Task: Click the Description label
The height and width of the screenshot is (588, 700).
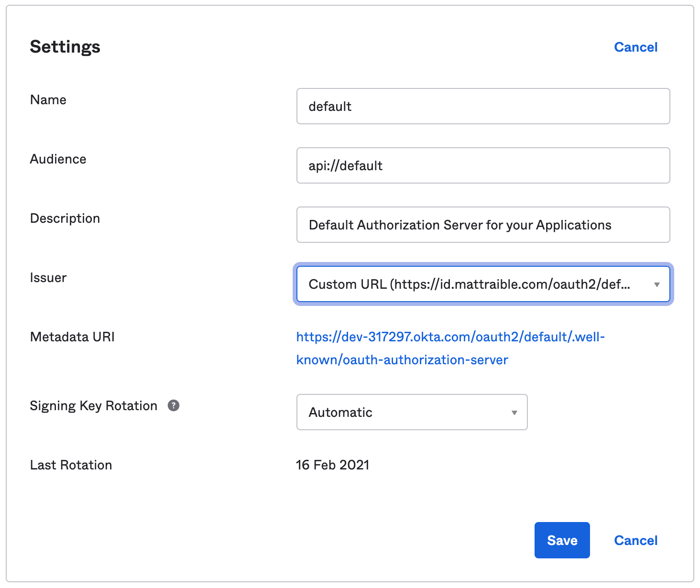Action: coord(65,218)
